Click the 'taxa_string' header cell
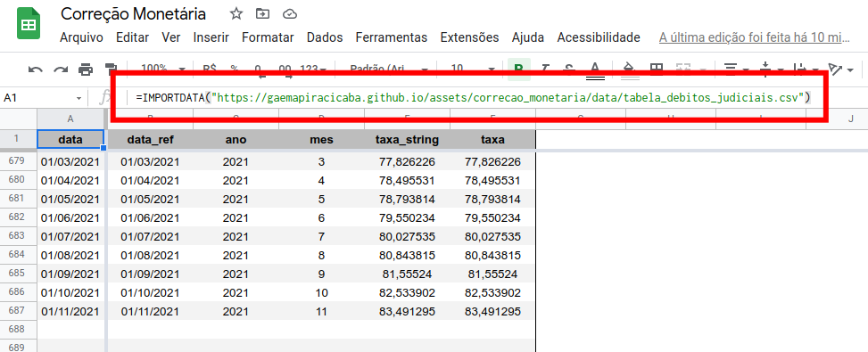The height and width of the screenshot is (352, 868). click(407, 139)
